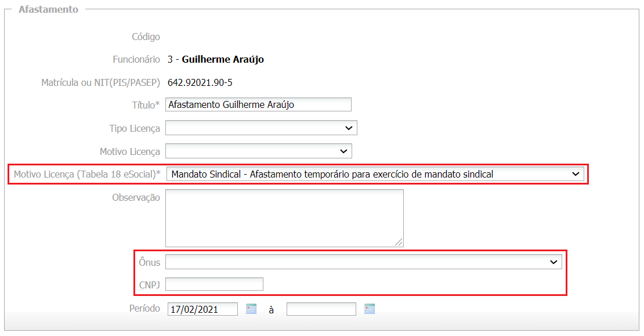This screenshot has width=644, height=336.
Task: Click the Afastamento section heading
Action: (x=48, y=10)
